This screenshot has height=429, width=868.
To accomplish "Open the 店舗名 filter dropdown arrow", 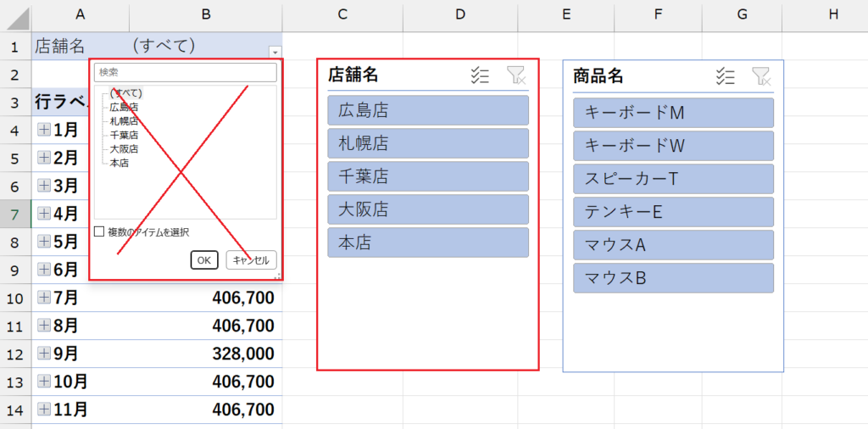I will 274,51.
